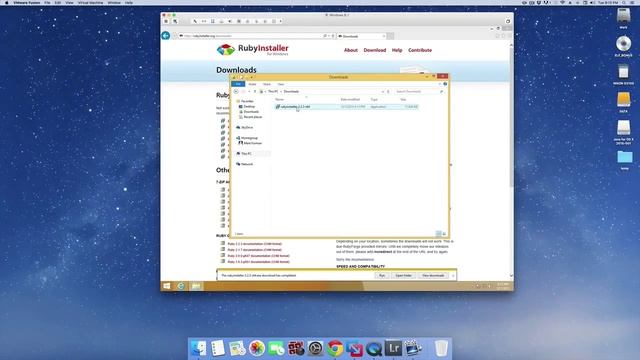
Task: Open the File tab in Explorer ribbon
Action: click(x=238, y=84)
